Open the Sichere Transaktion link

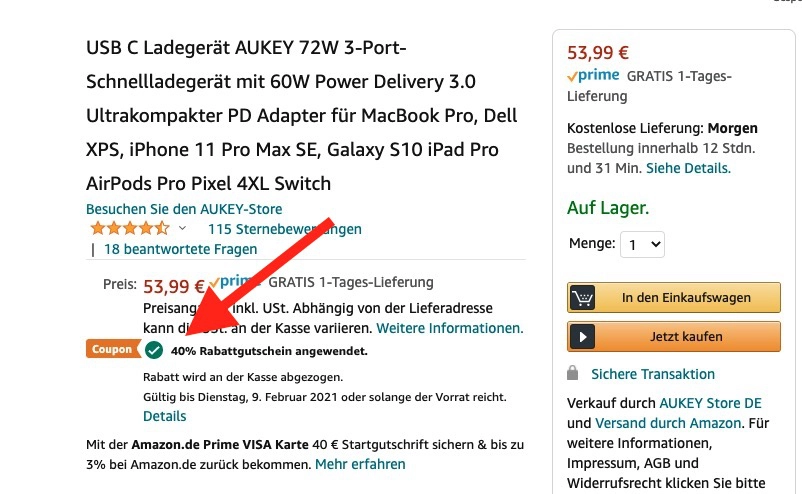pos(653,374)
